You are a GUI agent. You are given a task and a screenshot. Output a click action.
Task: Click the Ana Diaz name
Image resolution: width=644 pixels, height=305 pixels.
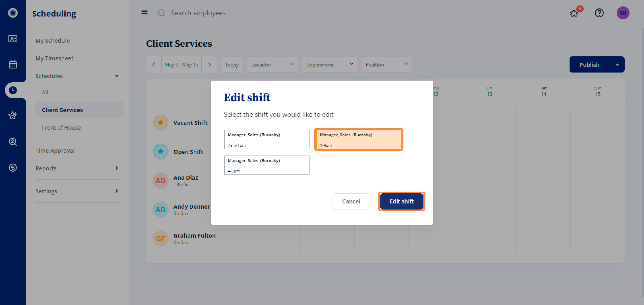186,177
